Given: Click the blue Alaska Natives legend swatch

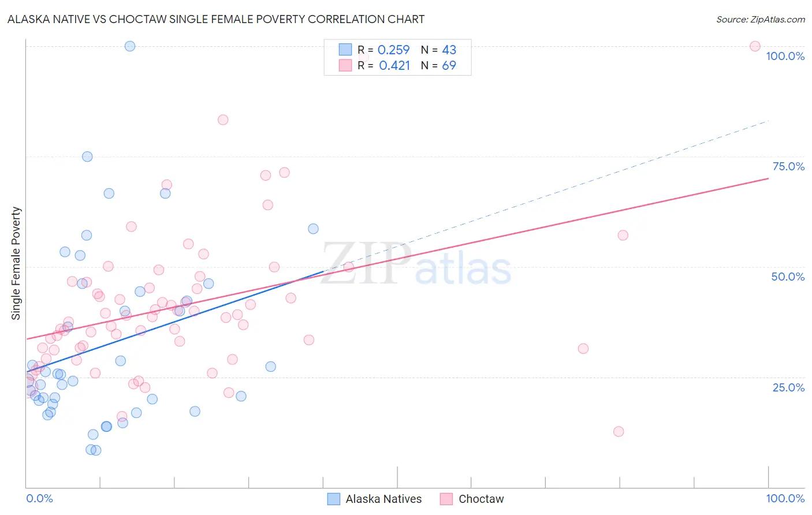Looking at the screenshot, I should click(x=333, y=499).
